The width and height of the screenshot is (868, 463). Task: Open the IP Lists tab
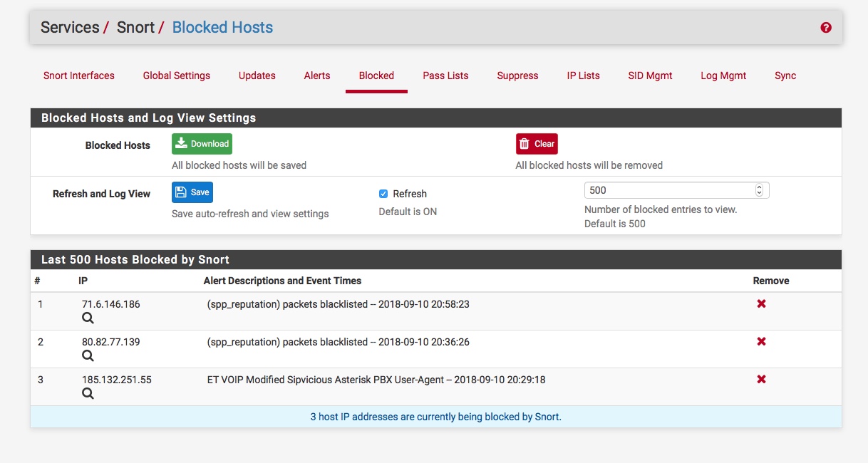tap(584, 76)
